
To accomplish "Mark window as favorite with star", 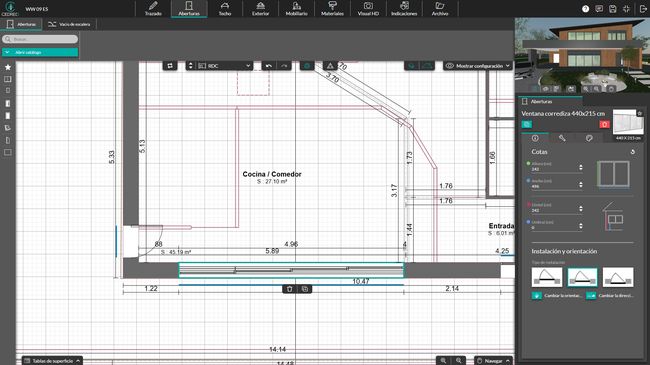I will 640,113.
